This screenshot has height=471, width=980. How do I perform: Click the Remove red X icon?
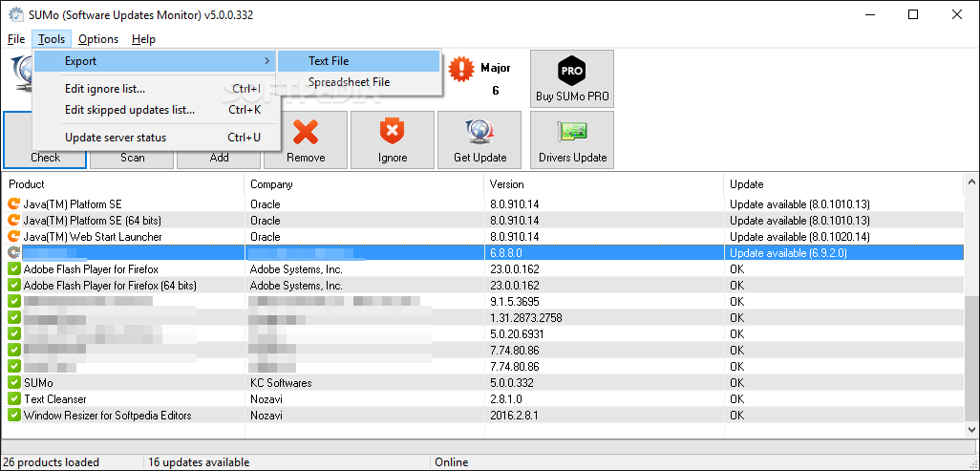point(306,132)
